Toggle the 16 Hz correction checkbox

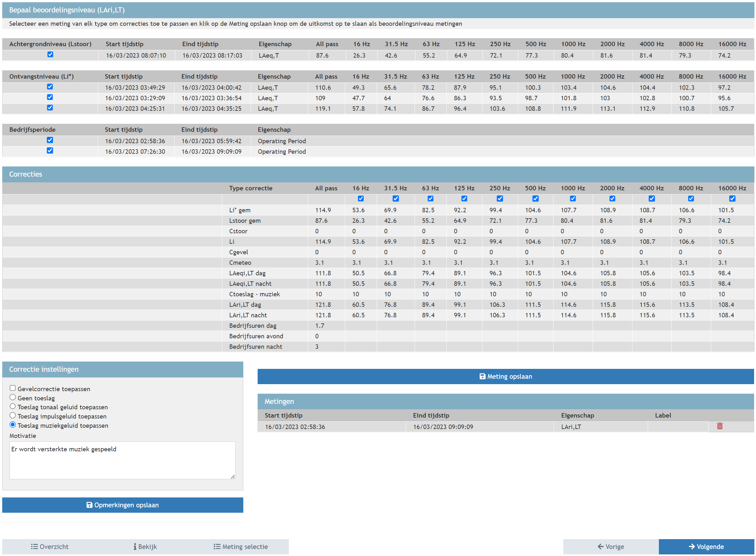(360, 199)
